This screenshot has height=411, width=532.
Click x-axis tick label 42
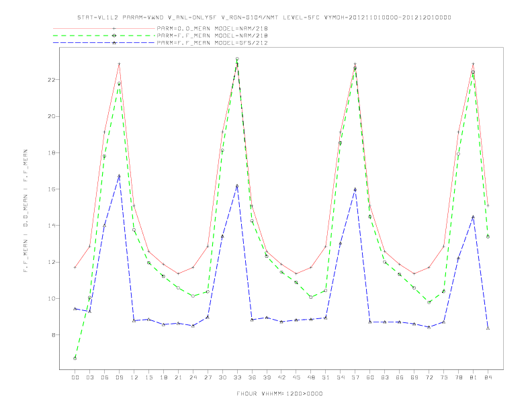click(x=281, y=377)
